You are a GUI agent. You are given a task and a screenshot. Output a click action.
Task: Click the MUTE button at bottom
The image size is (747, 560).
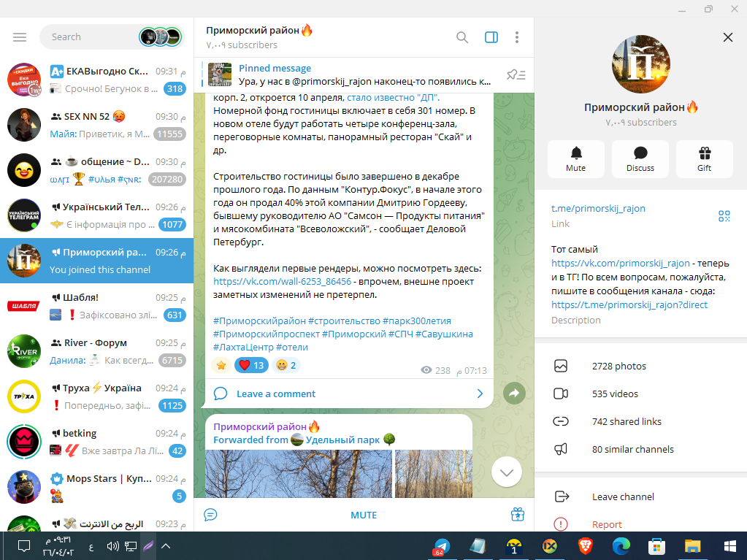pyautogui.click(x=364, y=515)
